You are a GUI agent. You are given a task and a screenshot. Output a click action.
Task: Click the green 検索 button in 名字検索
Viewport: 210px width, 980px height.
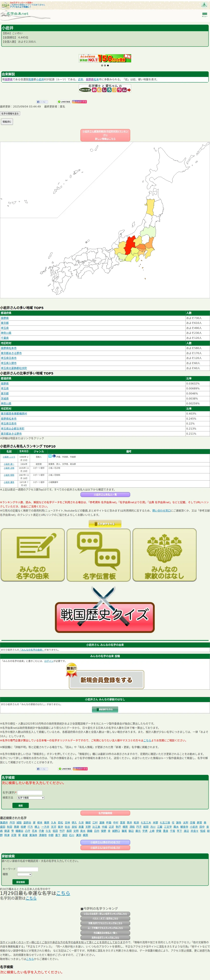(21, 806)
